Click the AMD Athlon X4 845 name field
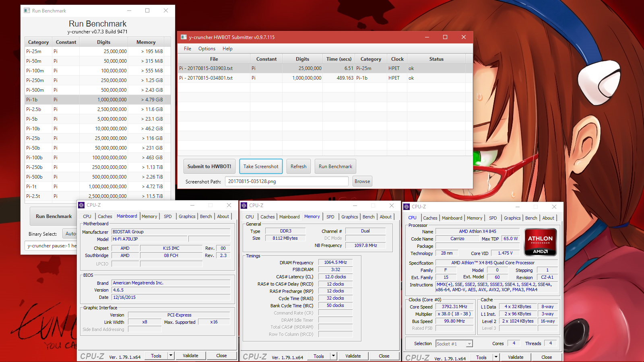644x362 pixels. (x=478, y=231)
